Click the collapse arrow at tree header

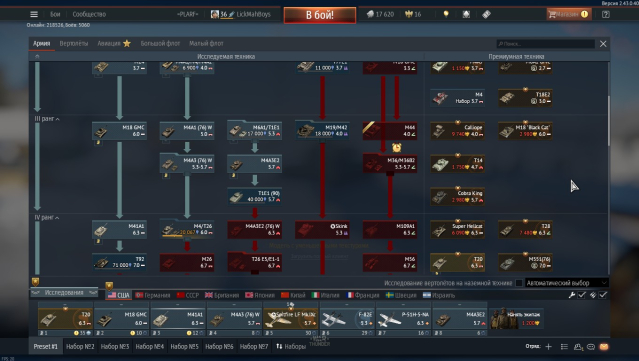coord(37,56)
